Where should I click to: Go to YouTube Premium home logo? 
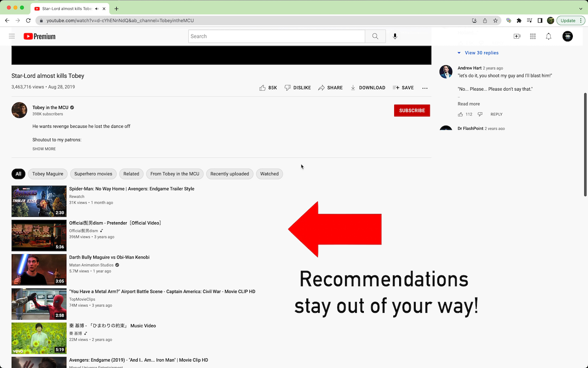[40, 36]
